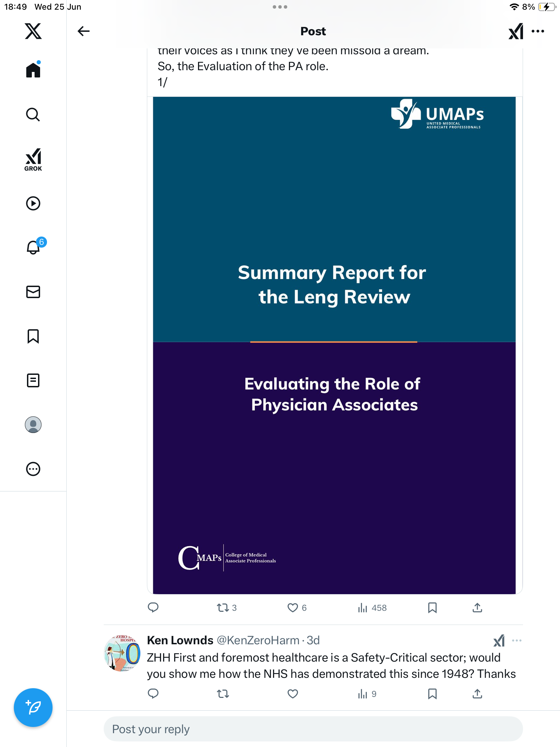The image size is (560, 747).
Task: Open more options on Ken Lownds' reply
Action: (x=517, y=640)
